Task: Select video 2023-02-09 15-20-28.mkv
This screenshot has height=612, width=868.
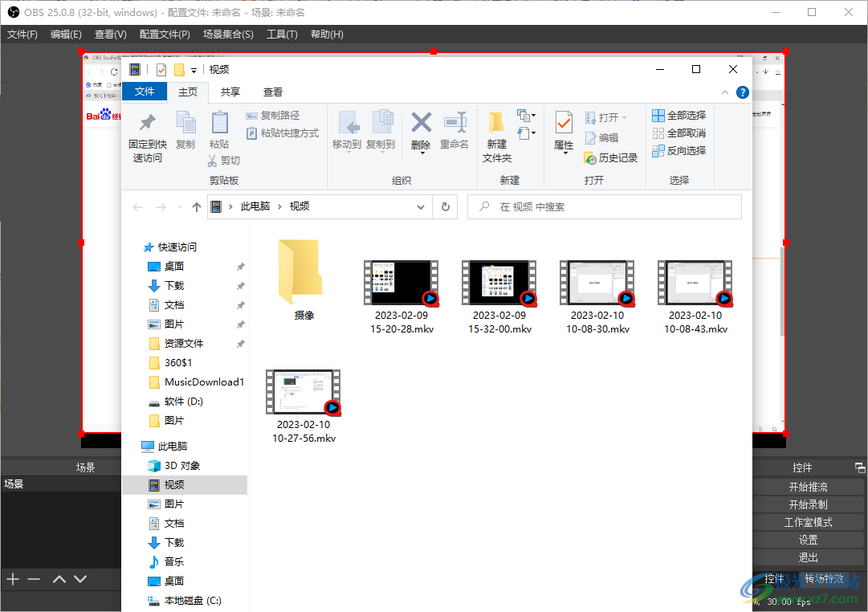Action: [401, 297]
